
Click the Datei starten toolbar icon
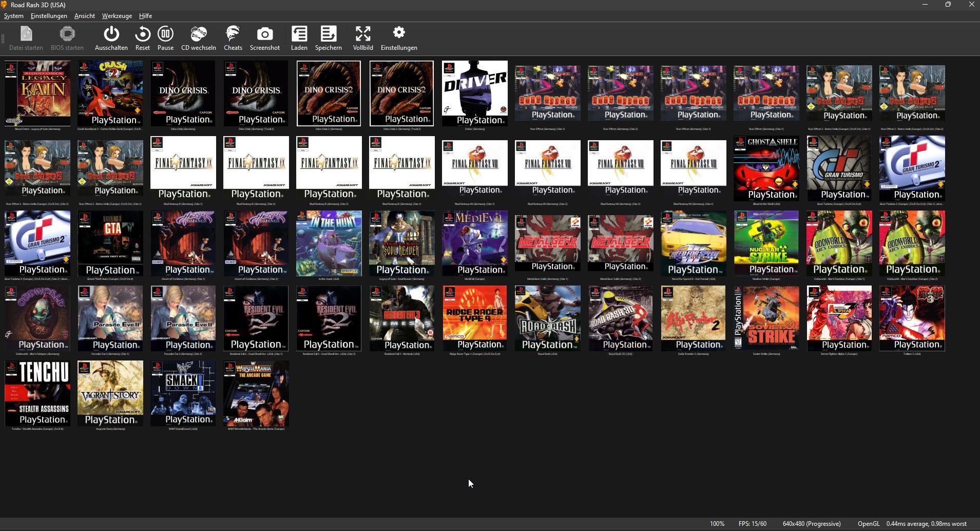(x=26, y=34)
